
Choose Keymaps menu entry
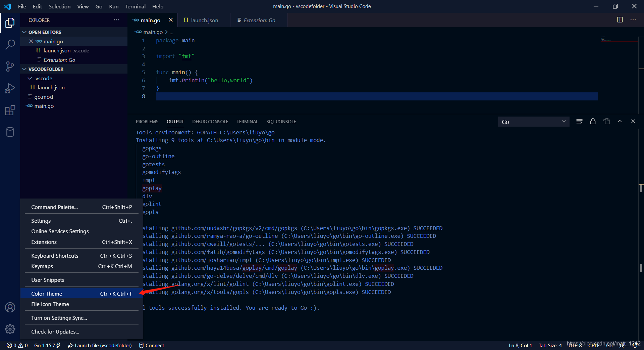[82, 266]
